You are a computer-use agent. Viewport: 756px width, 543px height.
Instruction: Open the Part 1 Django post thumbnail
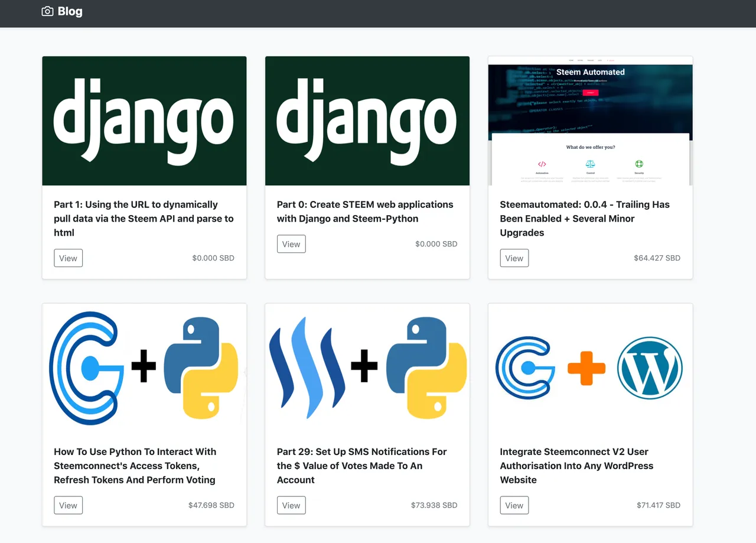click(x=144, y=121)
